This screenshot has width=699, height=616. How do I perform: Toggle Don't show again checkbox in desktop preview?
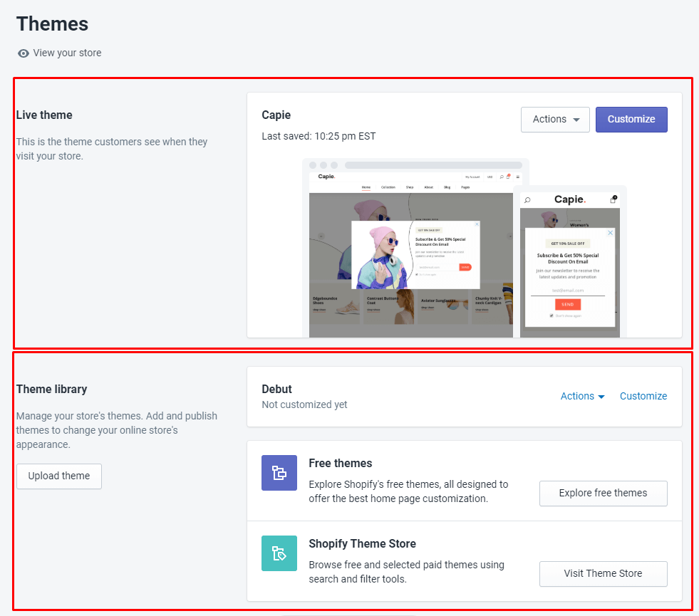point(417,274)
